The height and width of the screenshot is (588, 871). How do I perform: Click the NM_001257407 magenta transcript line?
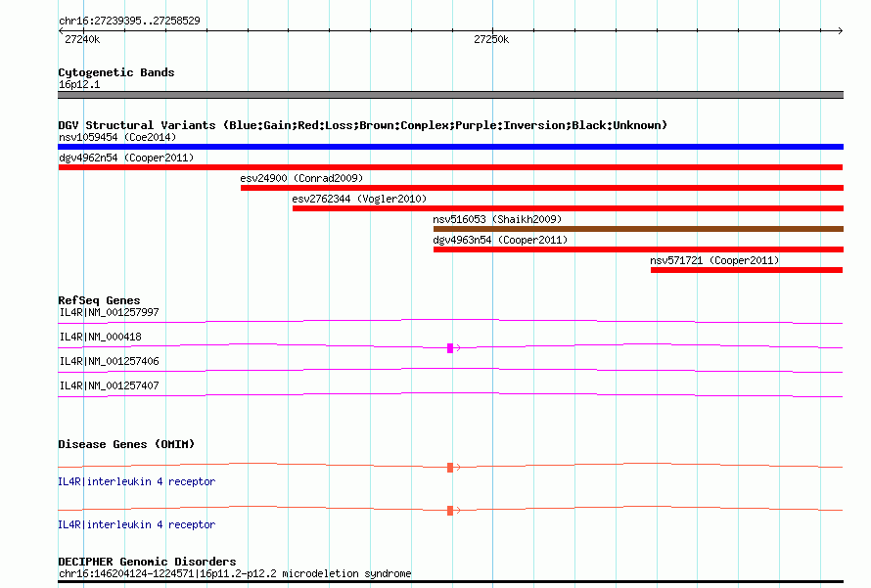(450, 394)
